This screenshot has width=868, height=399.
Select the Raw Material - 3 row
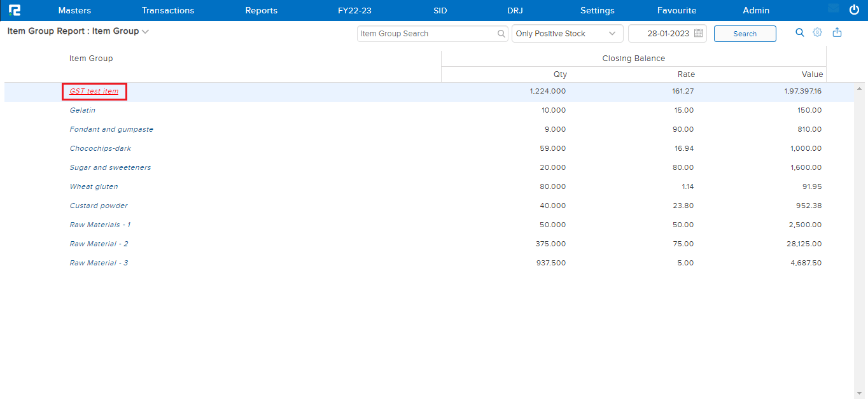[x=99, y=262]
